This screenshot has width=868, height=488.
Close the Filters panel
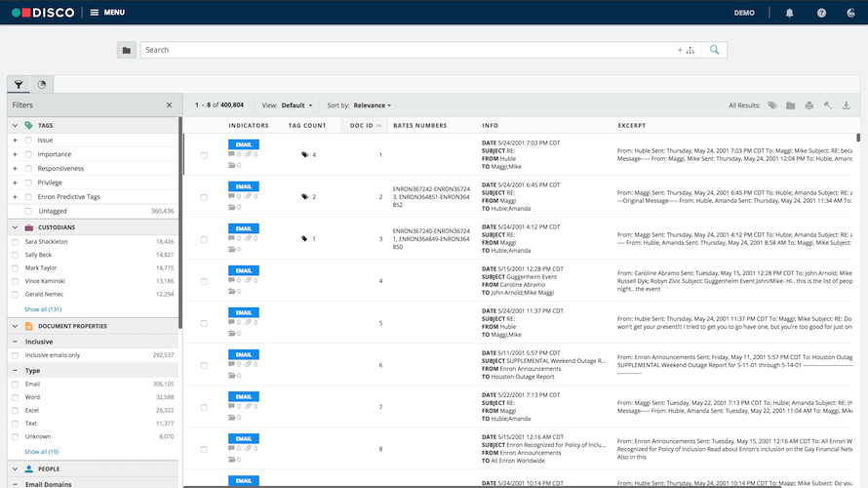coord(169,105)
